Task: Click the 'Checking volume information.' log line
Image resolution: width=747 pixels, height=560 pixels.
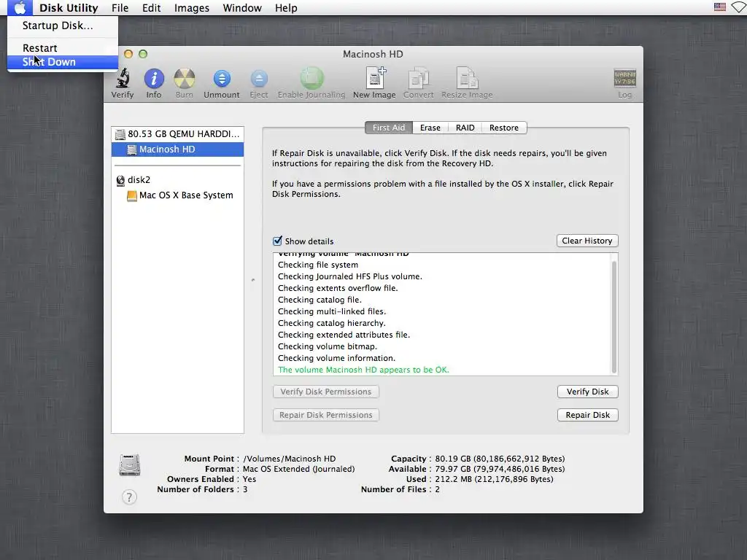Action: click(x=336, y=358)
